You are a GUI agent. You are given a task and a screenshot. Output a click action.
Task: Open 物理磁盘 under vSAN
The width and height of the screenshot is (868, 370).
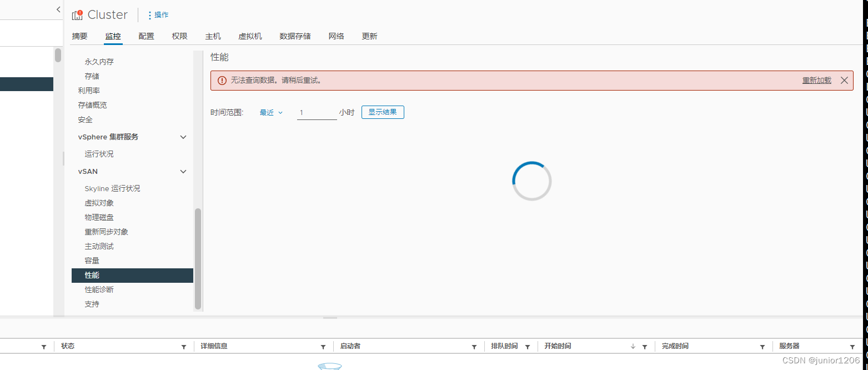coord(99,217)
